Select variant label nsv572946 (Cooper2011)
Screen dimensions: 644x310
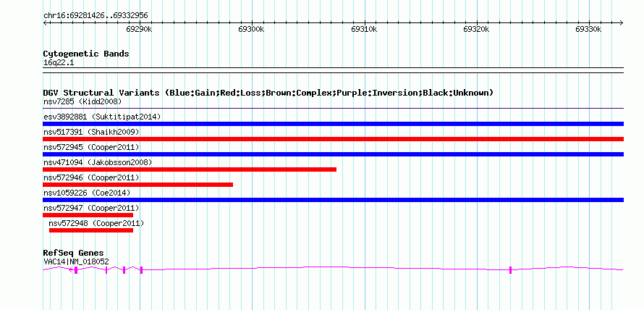coord(91,177)
